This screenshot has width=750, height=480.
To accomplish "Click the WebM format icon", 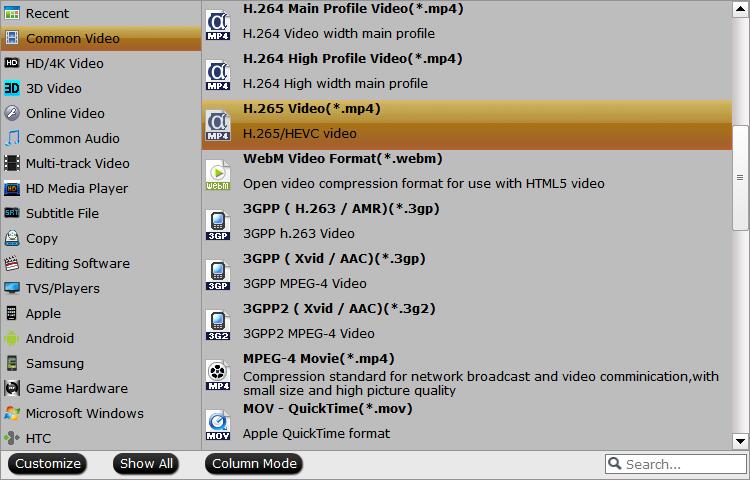I will [x=218, y=173].
